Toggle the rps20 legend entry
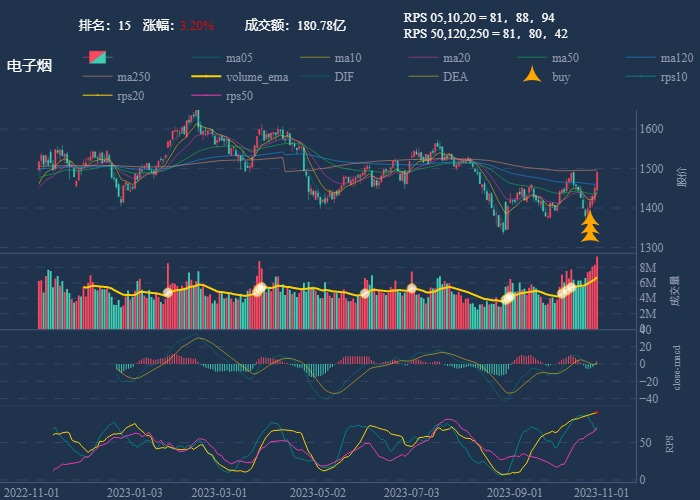Screen dimensions: 700x500 pos(99,96)
